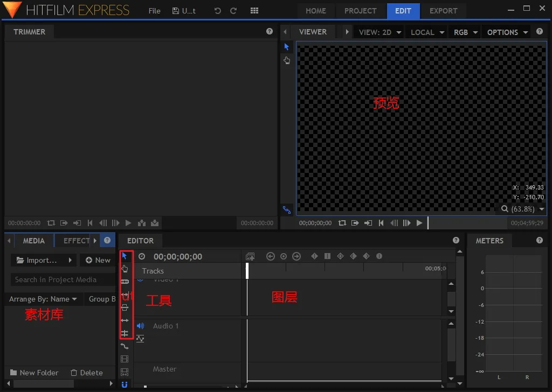This screenshot has width=552, height=392.
Task: Click the first diamond keyframe type icon
Action: pyautogui.click(x=314, y=256)
